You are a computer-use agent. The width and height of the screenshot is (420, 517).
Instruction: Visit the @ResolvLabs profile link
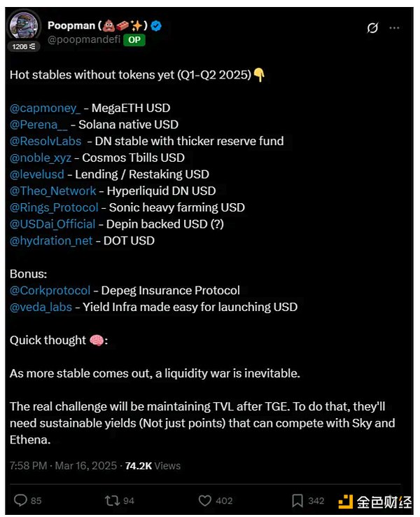45,141
